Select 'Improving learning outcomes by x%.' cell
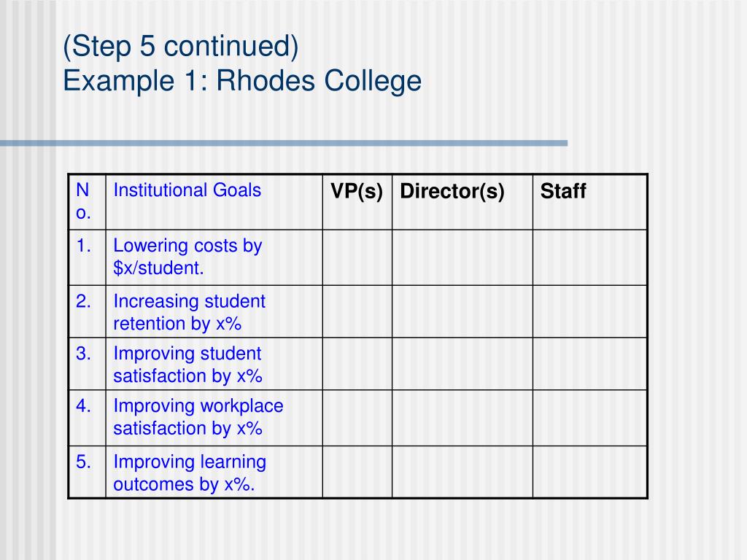The width and height of the screenshot is (747, 560). point(214,472)
